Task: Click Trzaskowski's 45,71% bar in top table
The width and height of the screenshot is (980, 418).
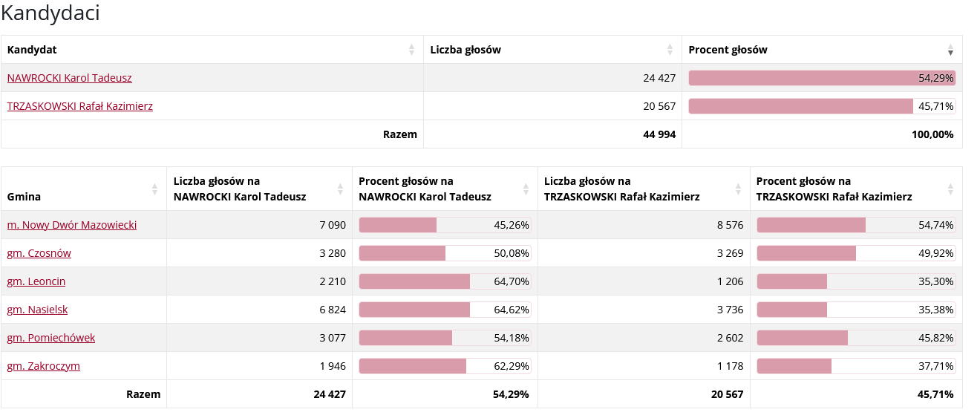Action: 821,106
